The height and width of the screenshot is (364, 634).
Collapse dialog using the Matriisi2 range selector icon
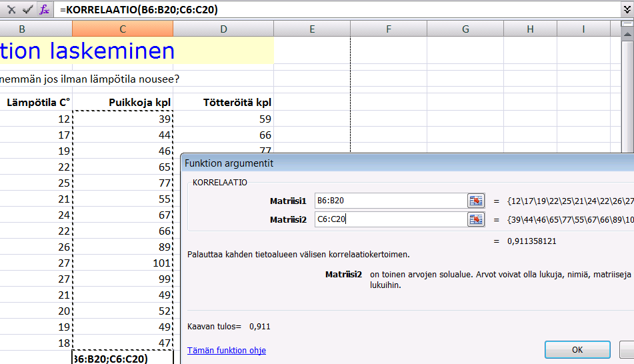[476, 219]
